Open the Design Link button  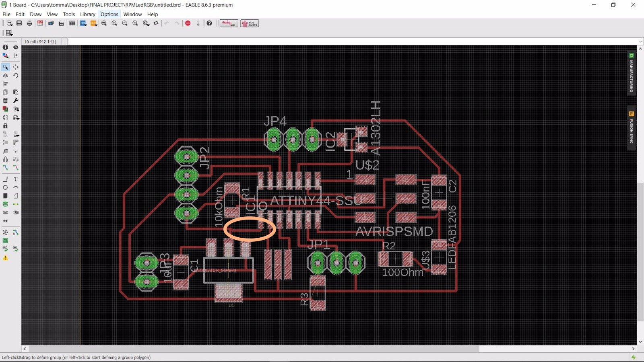pyautogui.click(x=229, y=23)
